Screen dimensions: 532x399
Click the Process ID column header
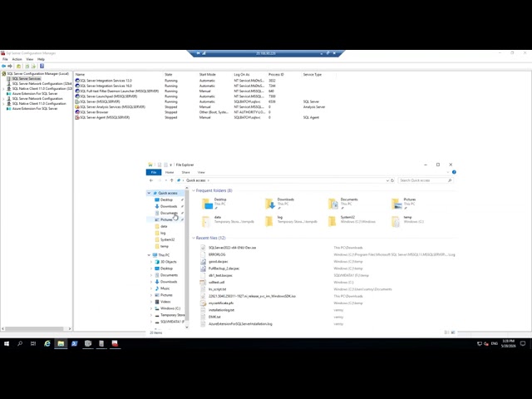pyautogui.click(x=276, y=74)
